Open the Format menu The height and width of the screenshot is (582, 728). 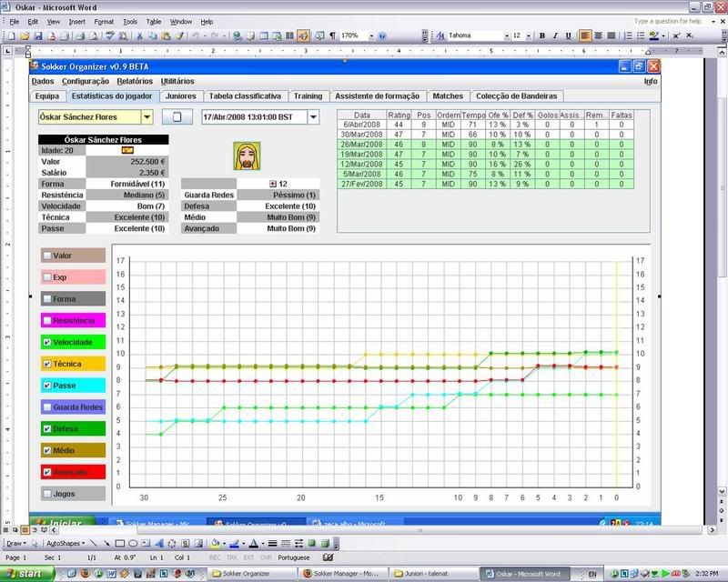(104, 21)
